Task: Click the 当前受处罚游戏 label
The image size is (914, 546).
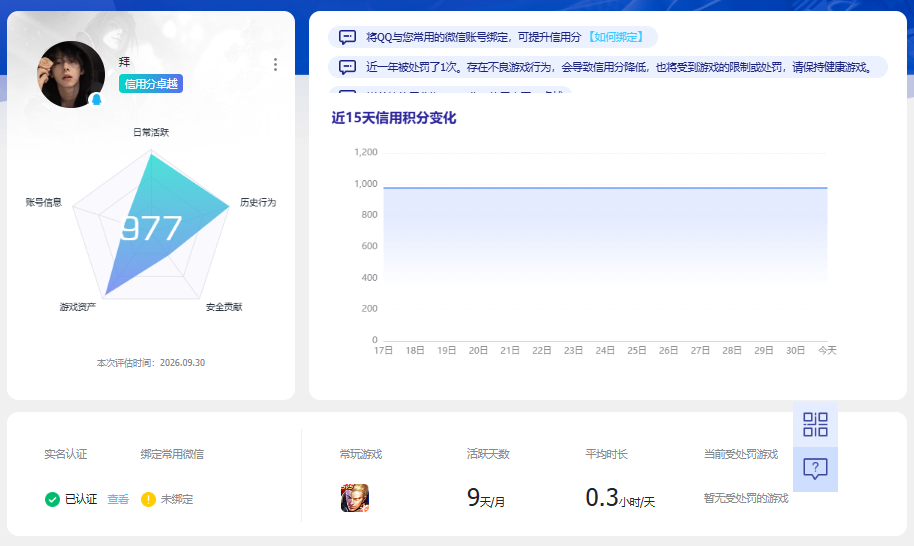Action: pos(741,454)
